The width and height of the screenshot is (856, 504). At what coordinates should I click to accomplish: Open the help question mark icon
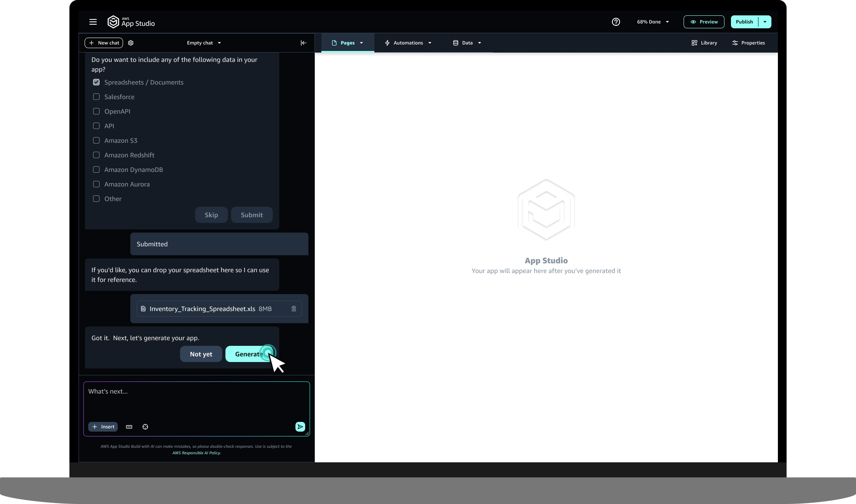coord(616,22)
